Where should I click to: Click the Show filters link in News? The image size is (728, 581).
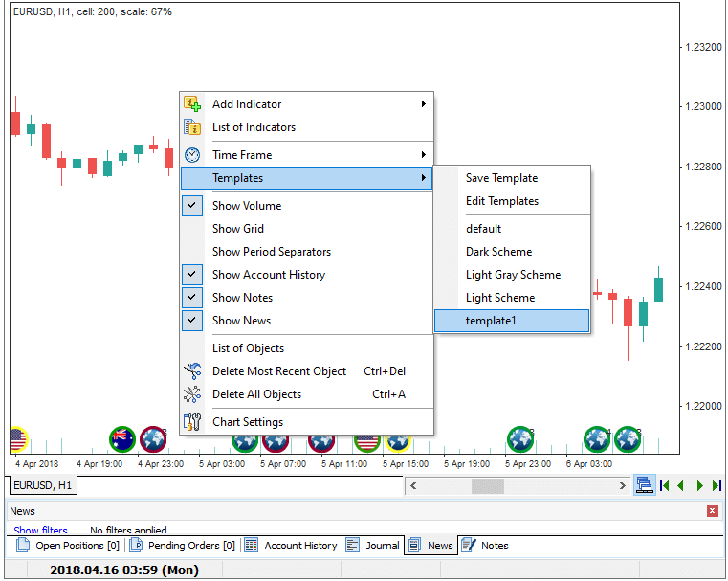(40, 530)
